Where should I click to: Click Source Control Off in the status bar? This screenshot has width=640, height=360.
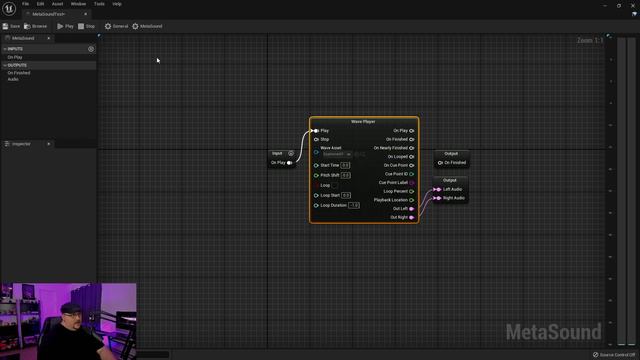click(x=614, y=355)
